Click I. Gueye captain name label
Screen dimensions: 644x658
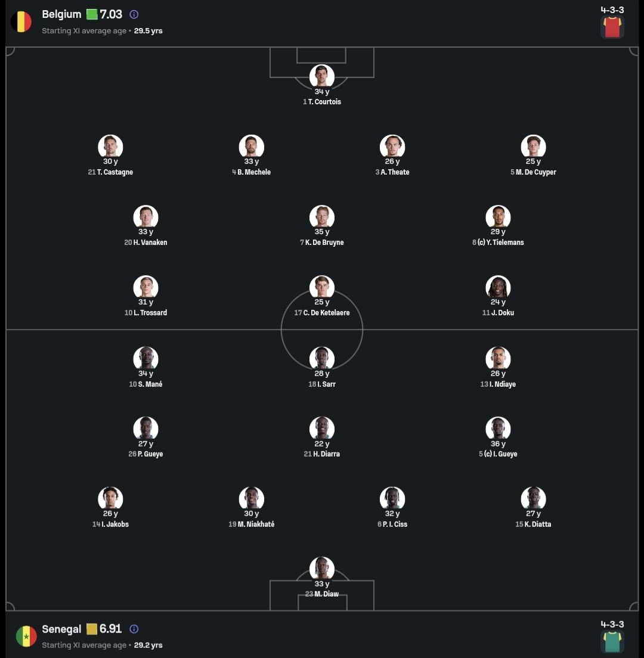(500, 454)
